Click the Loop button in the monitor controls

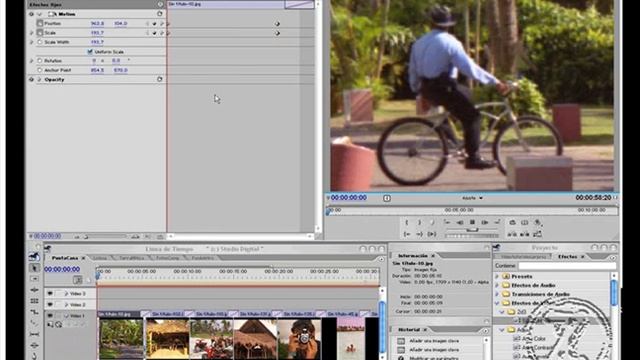pyautogui.click(x=512, y=222)
